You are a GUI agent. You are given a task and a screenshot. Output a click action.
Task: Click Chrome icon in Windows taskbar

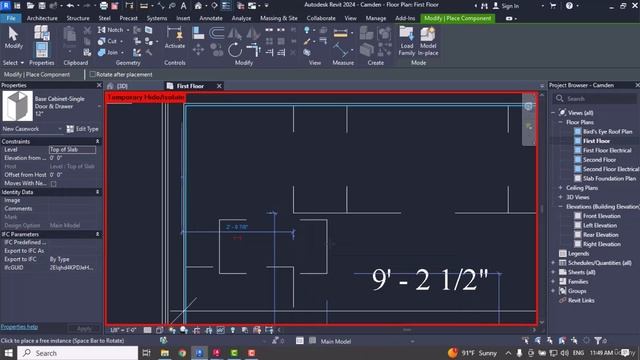coord(182,353)
